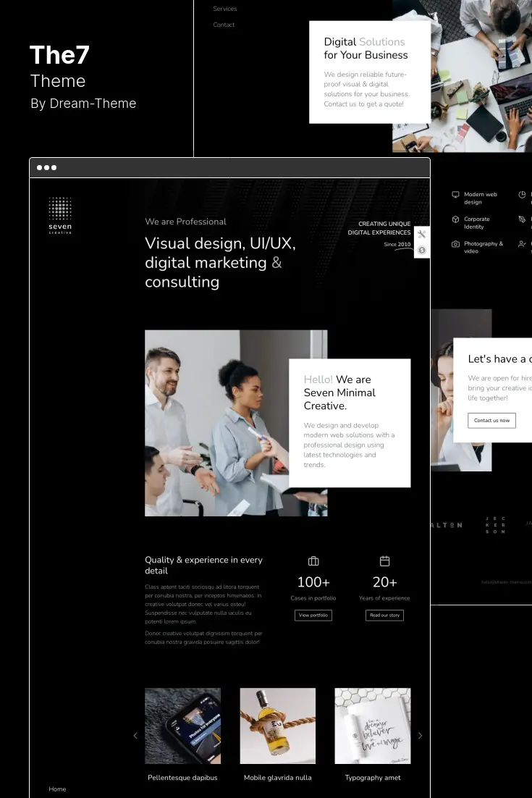This screenshot has height=798, width=532.
Task: Click the Contact us now button
Action: (491, 421)
